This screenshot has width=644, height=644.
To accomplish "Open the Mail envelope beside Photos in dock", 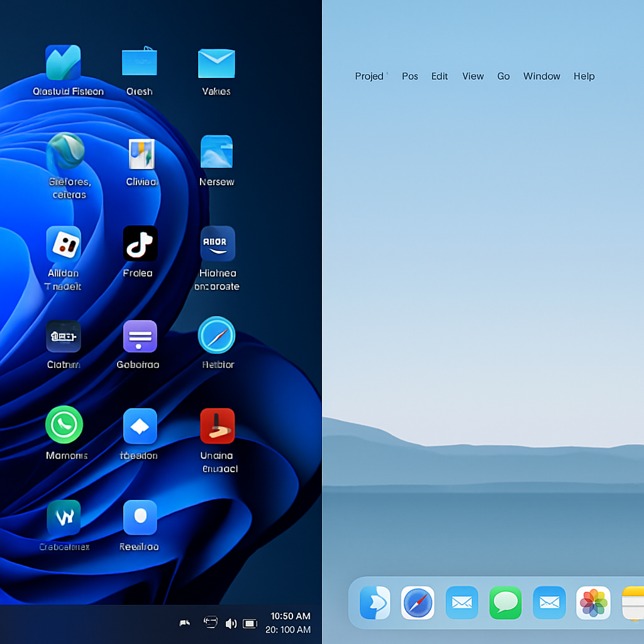I will 549,602.
